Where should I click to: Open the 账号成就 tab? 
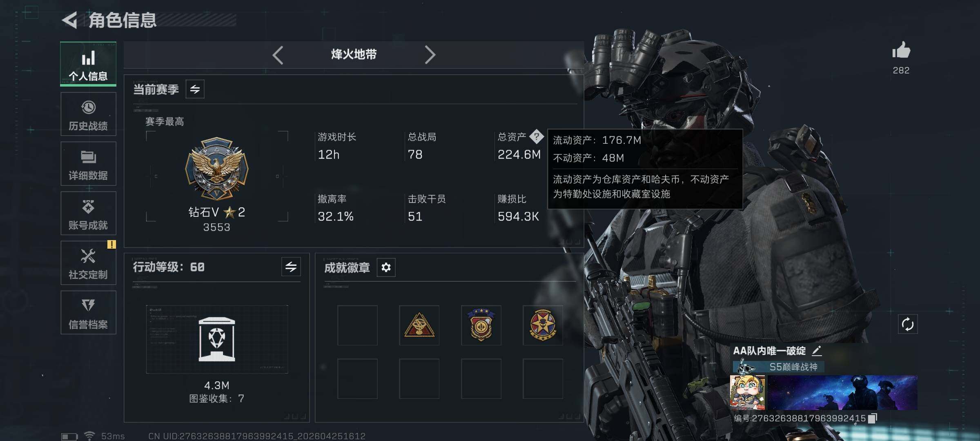point(88,213)
